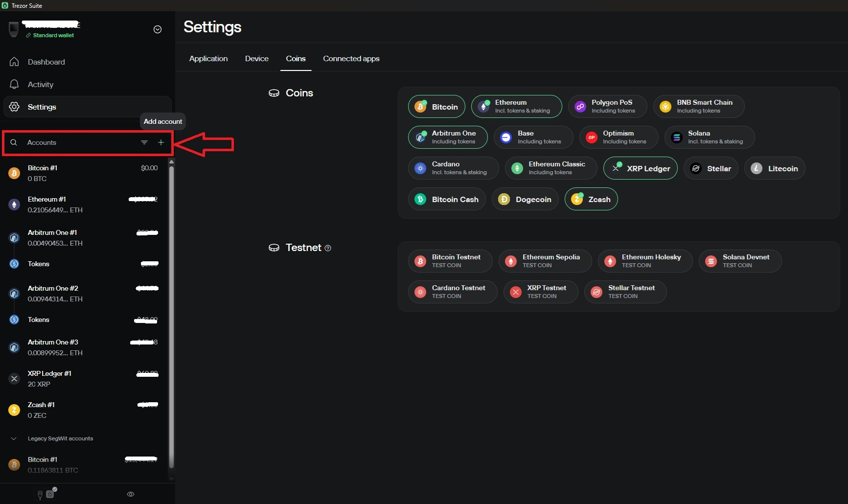848x504 pixels.
Task: Enable BNB Smart Chain coin
Action: 698,107
